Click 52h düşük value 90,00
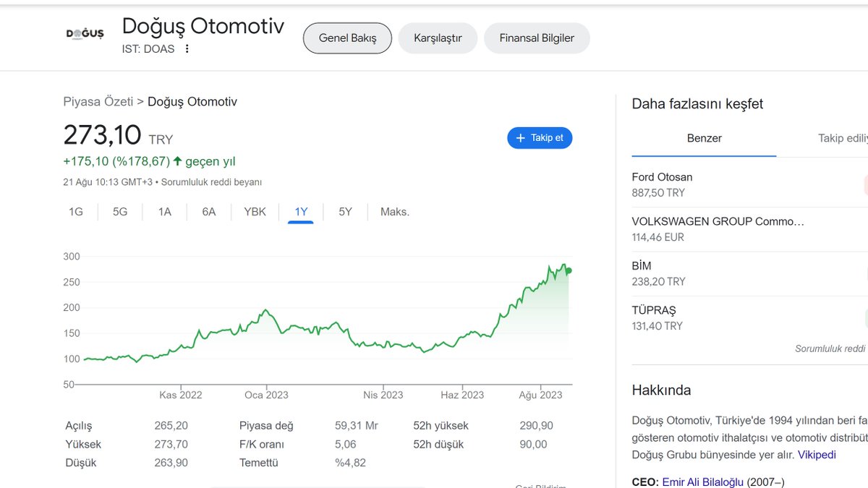Image resolution: width=868 pixels, height=488 pixels. click(x=534, y=445)
